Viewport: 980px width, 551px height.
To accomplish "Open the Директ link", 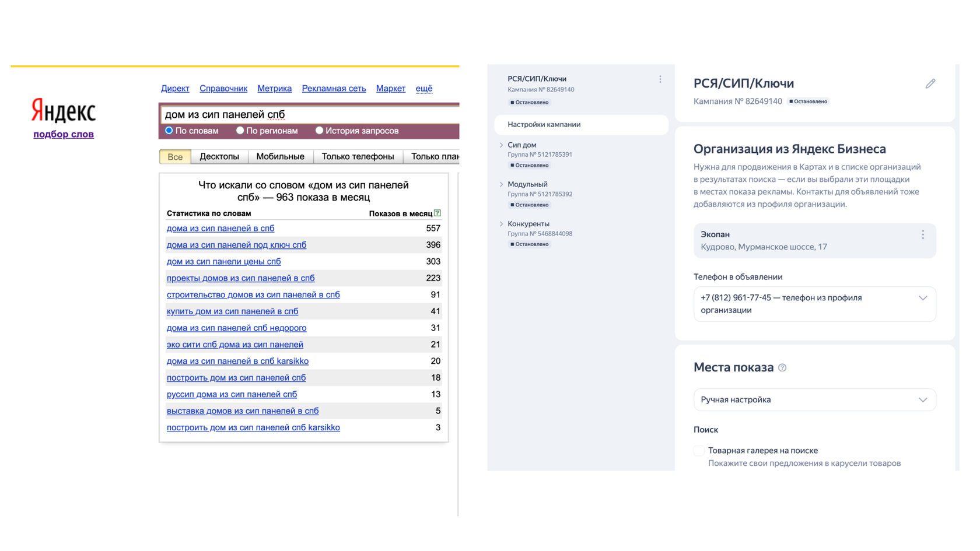I will click(x=175, y=89).
